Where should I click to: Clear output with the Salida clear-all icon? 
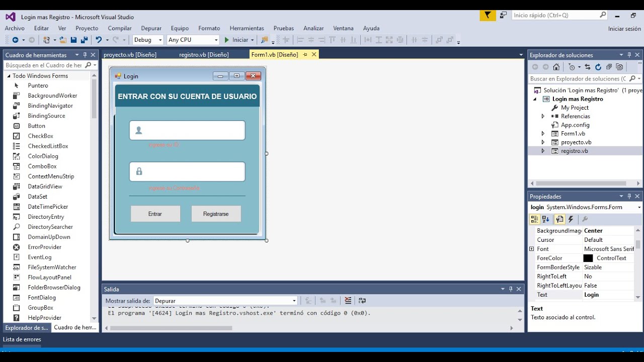[348, 301]
